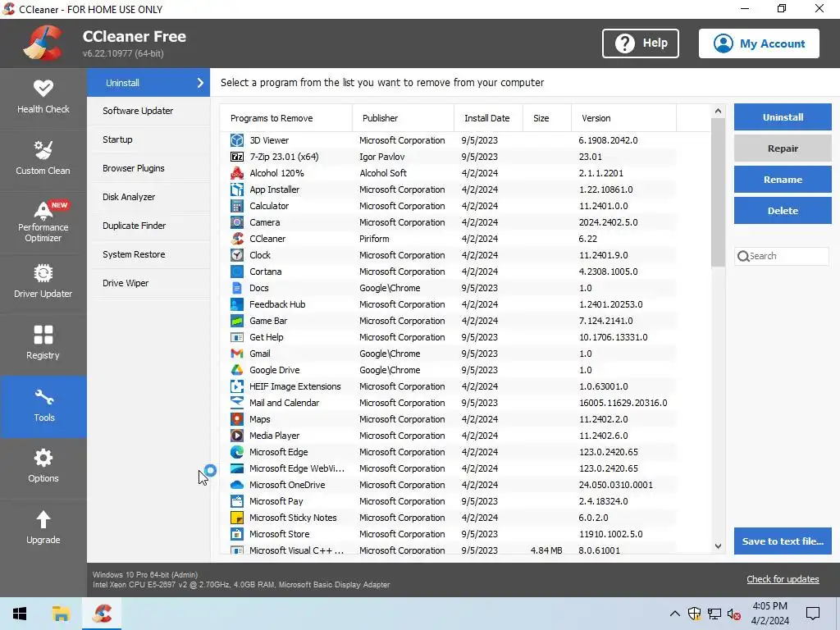This screenshot has width=840, height=630.
Task: Open the Help button
Action: point(640,43)
